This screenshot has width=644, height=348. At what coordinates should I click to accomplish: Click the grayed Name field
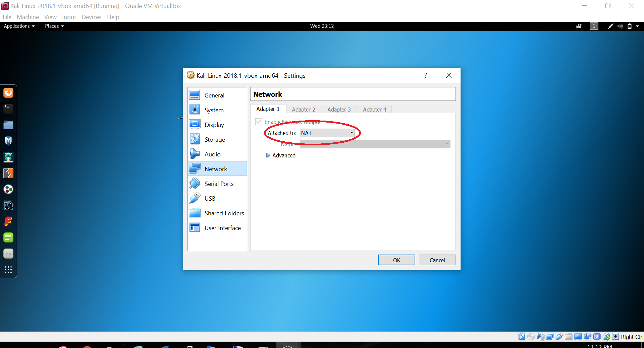pos(375,144)
